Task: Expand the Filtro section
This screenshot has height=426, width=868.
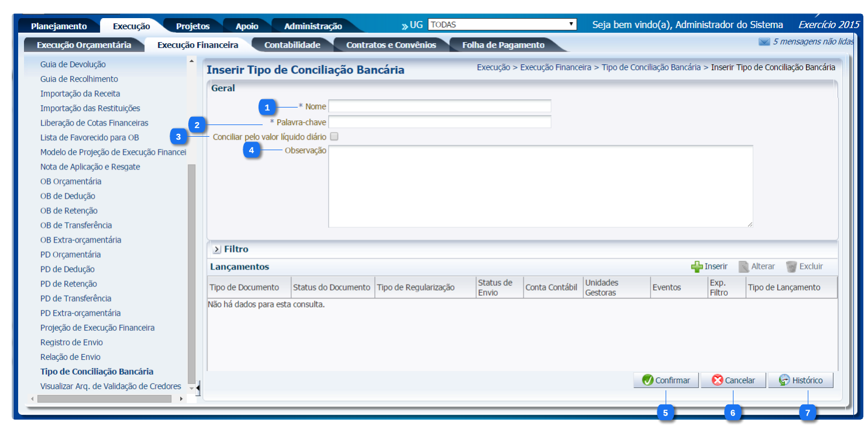Action: point(217,250)
